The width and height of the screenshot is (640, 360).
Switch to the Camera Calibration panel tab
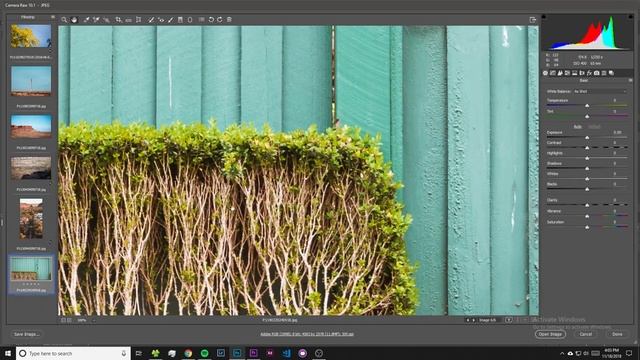click(x=597, y=73)
